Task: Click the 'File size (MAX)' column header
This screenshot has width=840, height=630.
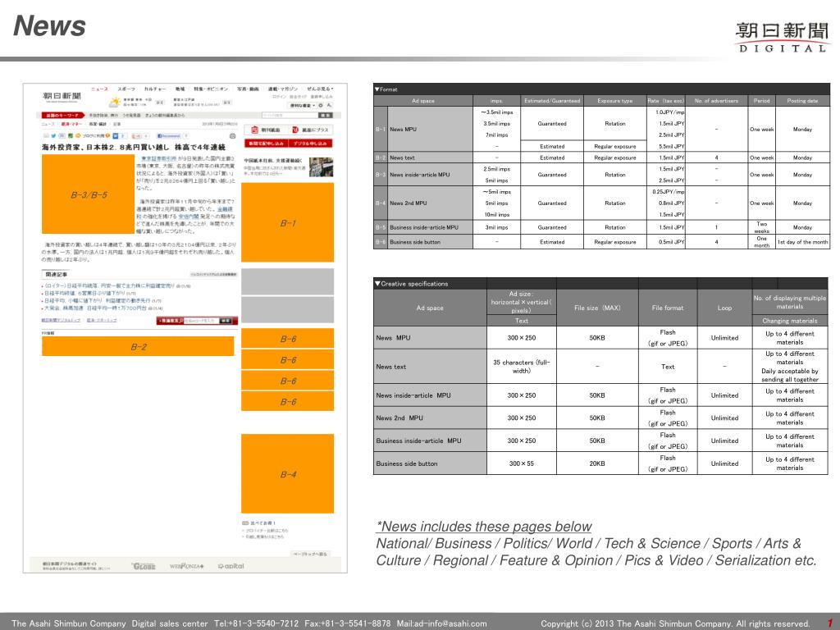Action: (x=597, y=308)
